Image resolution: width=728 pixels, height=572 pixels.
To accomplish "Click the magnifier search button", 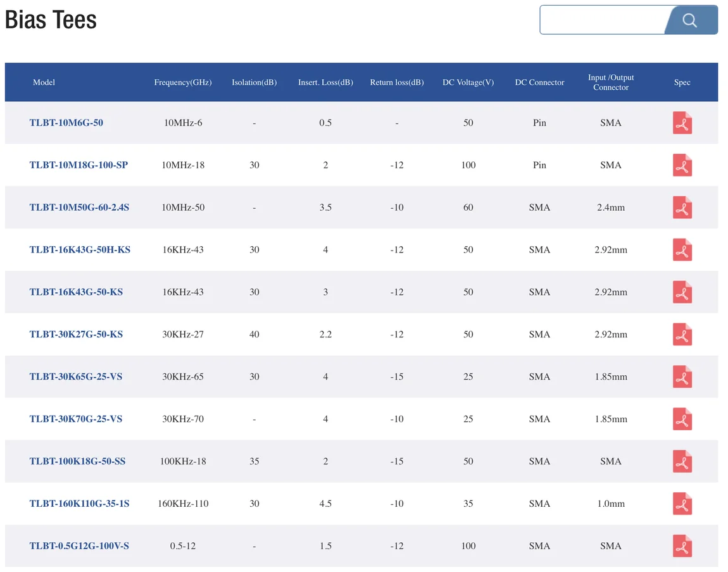I will [x=691, y=20].
